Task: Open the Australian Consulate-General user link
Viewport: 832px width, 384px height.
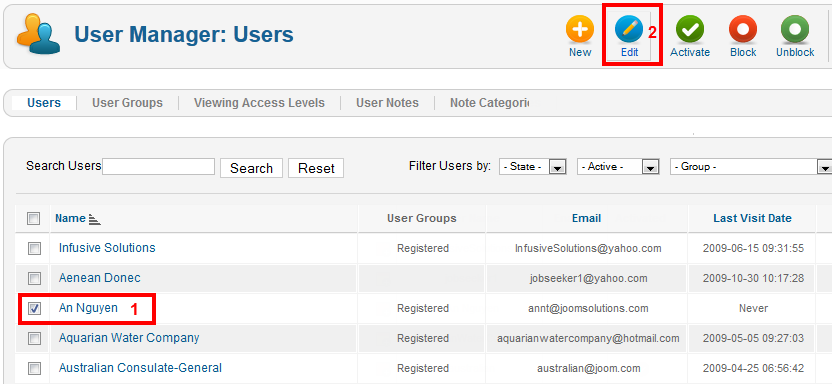Action: pyautogui.click(x=141, y=368)
